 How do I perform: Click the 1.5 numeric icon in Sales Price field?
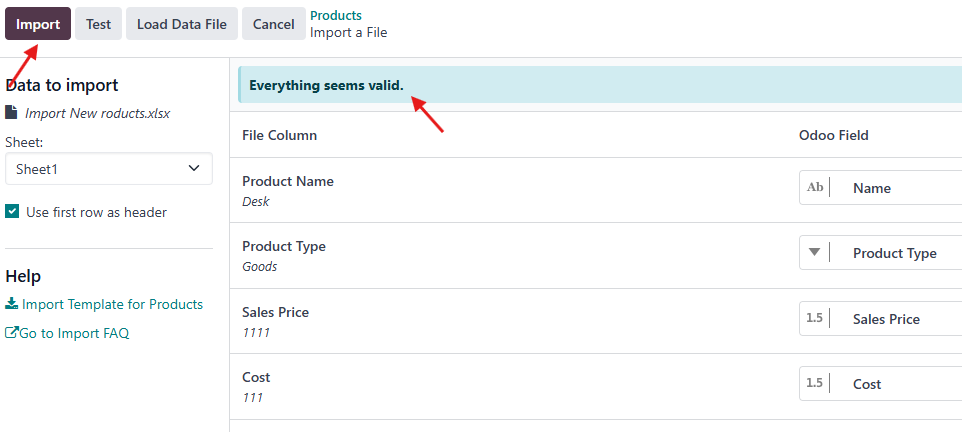click(814, 319)
